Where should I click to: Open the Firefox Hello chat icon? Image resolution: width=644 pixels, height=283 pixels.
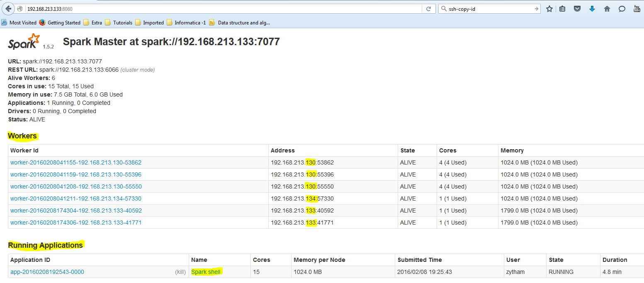tap(622, 8)
